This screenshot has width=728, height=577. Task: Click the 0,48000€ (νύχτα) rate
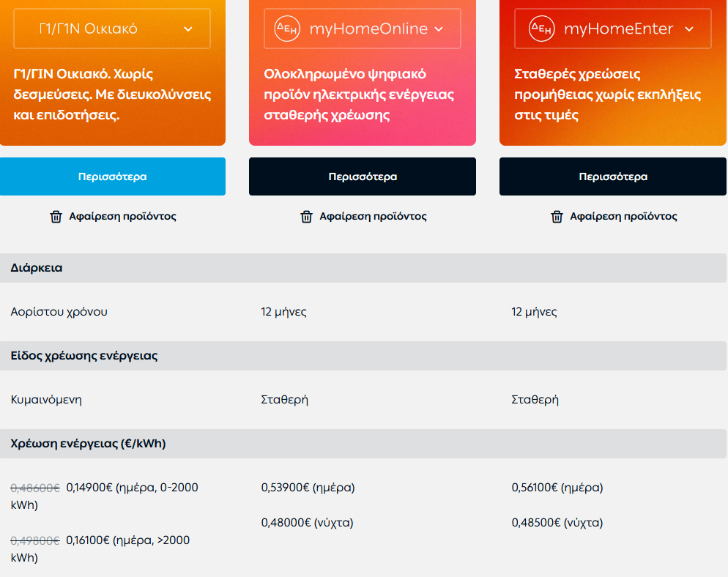(308, 523)
